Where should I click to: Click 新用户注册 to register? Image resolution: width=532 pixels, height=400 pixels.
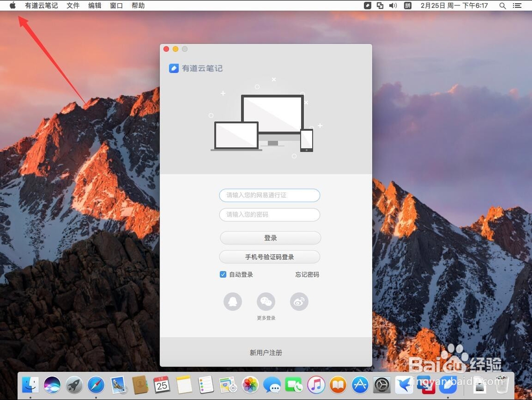(x=266, y=353)
